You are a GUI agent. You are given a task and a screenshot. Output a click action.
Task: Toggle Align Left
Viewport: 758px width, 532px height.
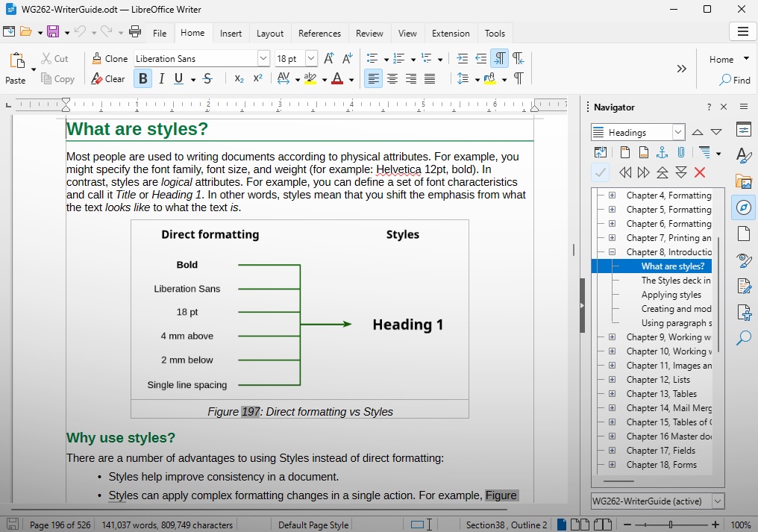373,79
